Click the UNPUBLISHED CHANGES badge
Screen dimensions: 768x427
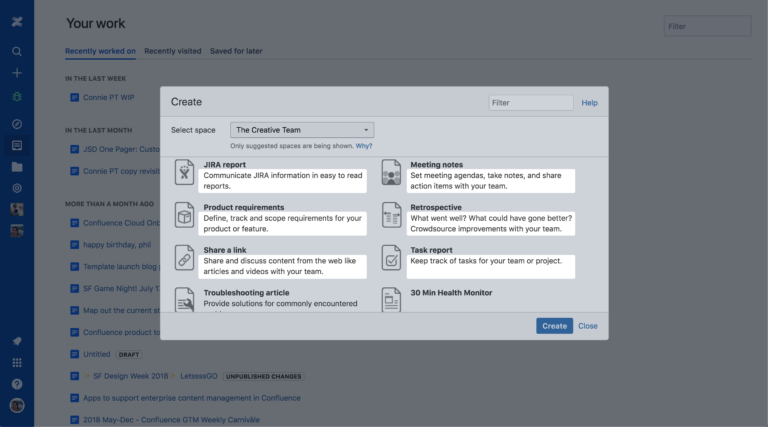[264, 377]
